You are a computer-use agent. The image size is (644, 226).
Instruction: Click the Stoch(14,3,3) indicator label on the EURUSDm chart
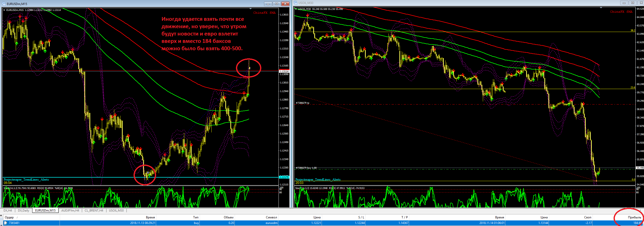tap(10, 188)
